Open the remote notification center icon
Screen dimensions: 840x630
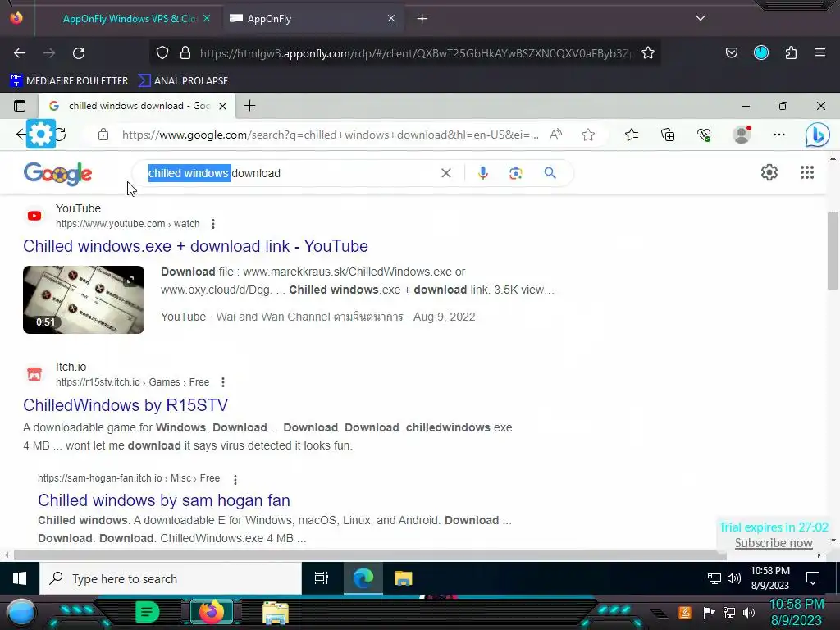pos(813,578)
